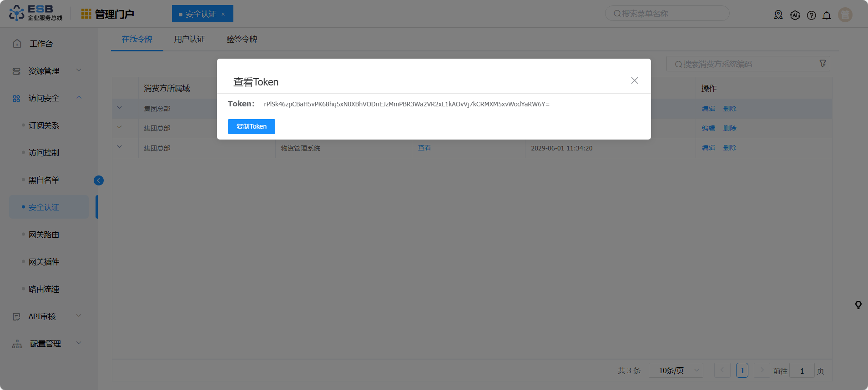This screenshot has height=390, width=868.
Task: Click 删除 in the 物资管理系统 row
Action: pos(730,148)
